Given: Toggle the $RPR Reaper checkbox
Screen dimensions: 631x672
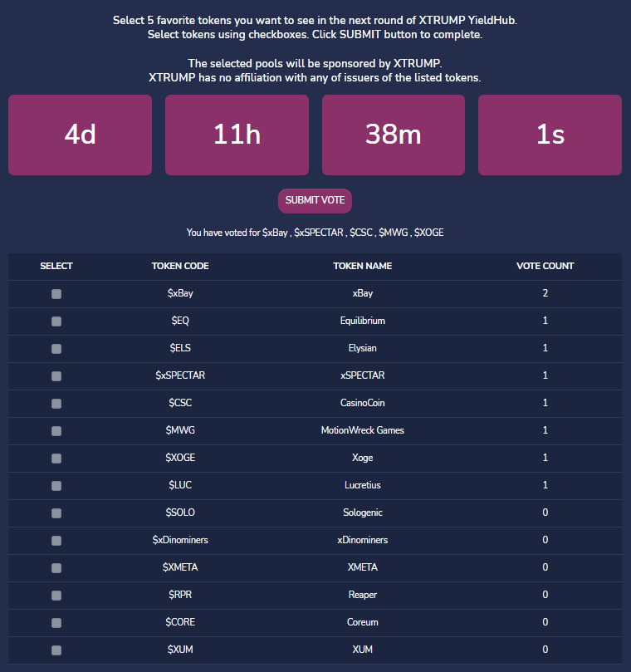Looking at the screenshot, I should (56, 596).
